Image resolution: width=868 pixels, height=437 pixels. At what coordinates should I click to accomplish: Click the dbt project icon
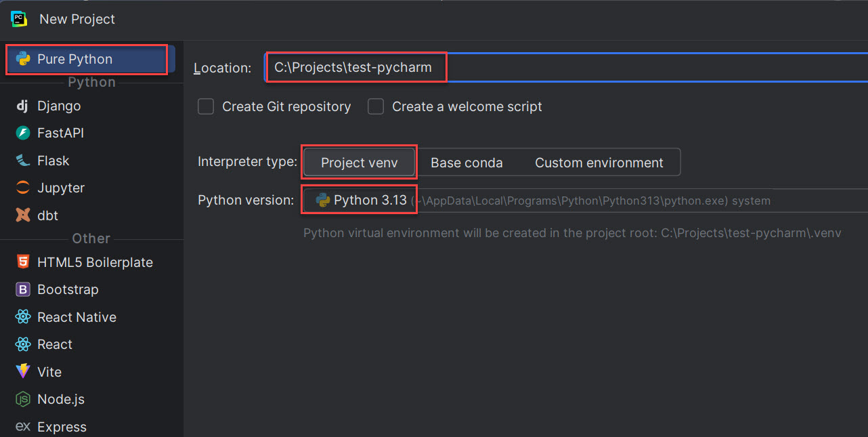click(23, 215)
